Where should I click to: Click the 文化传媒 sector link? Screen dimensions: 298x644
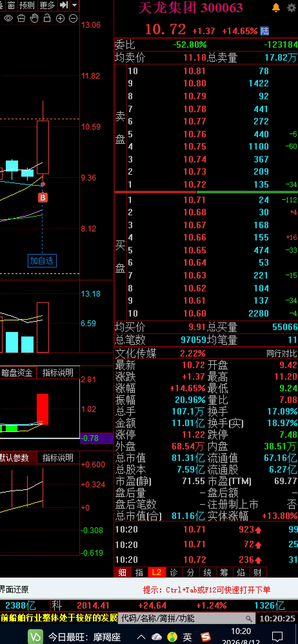136,354
